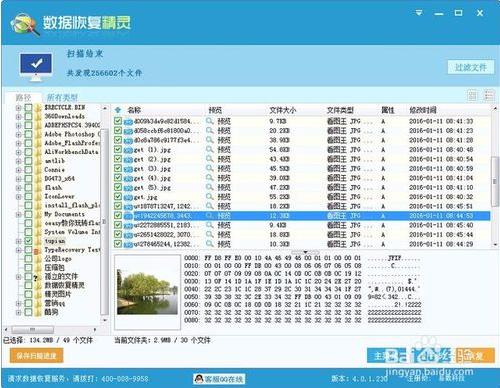Uncheck checkbox of d0c8a786c9177f3e4 file
Image resolution: width=500 pixels, height=388 pixels.
tap(118, 140)
